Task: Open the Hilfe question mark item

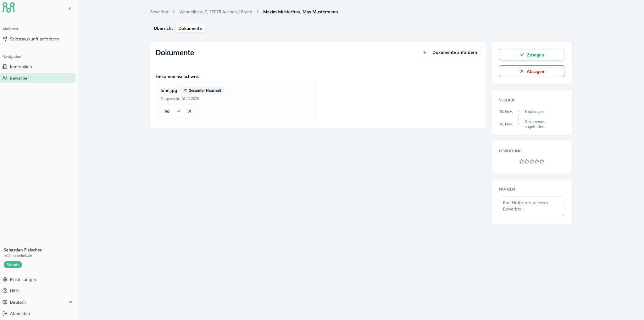Action: pyautogui.click(x=14, y=291)
